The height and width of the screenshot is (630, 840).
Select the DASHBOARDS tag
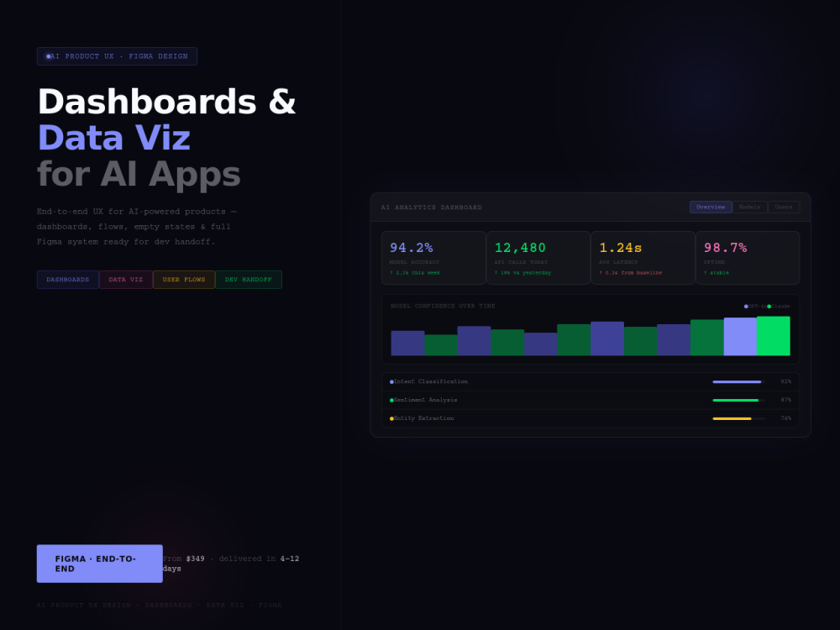click(x=67, y=280)
